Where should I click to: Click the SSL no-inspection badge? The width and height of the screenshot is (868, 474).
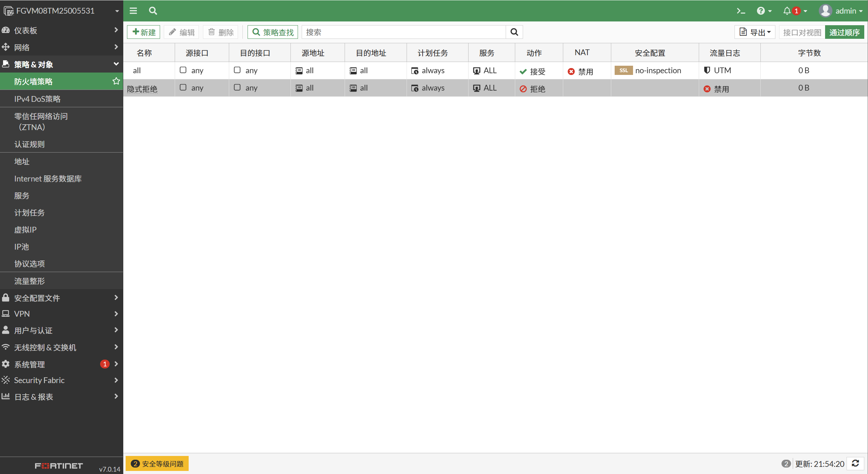[623, 70]
